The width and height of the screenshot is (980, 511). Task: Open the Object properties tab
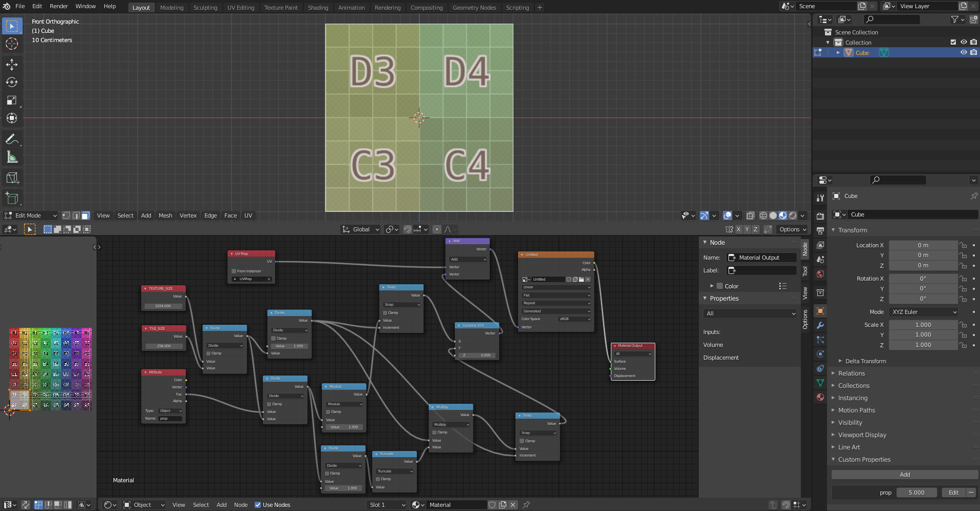[820, 311]
